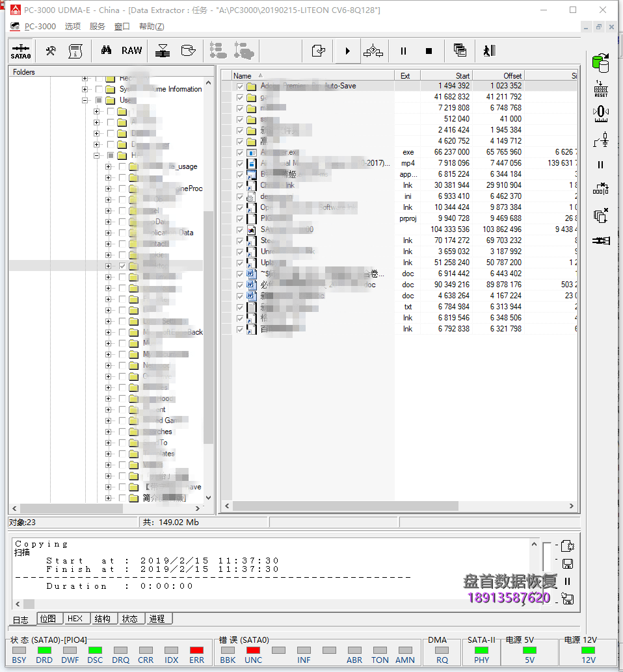Click the step-over diagram toolbar icon
The width and height of the screenshot is (623, 672).
(373, 51)
